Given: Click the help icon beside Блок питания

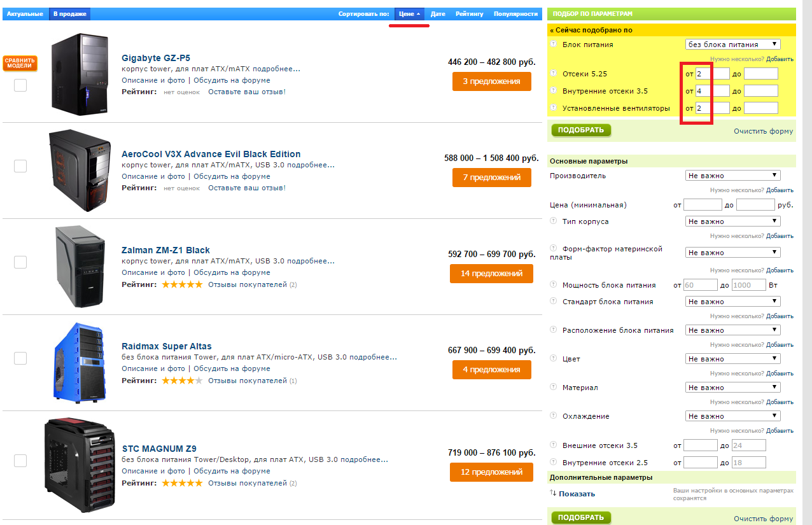Looking at the screenshot, I should click(553, 44).
